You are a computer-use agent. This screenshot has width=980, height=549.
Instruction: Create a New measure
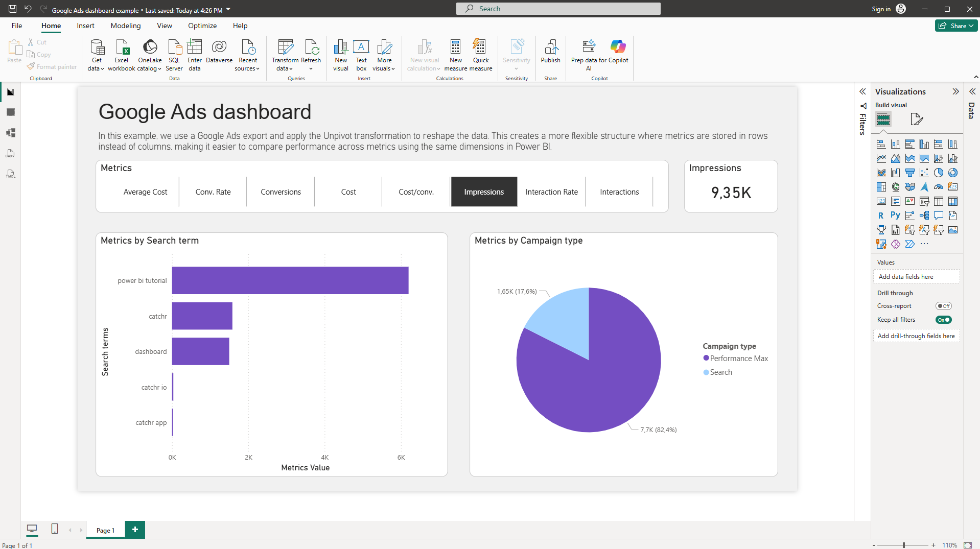coord(455,55)
